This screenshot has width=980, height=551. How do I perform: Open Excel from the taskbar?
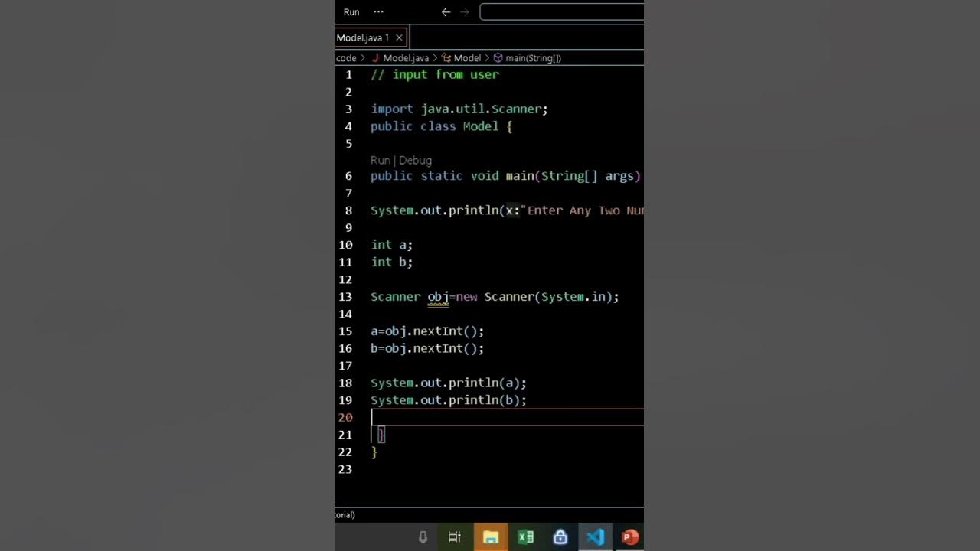tap(526, 537)
